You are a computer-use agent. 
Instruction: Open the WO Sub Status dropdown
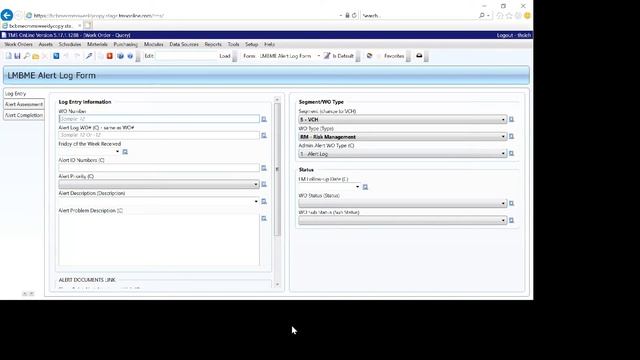402,220
